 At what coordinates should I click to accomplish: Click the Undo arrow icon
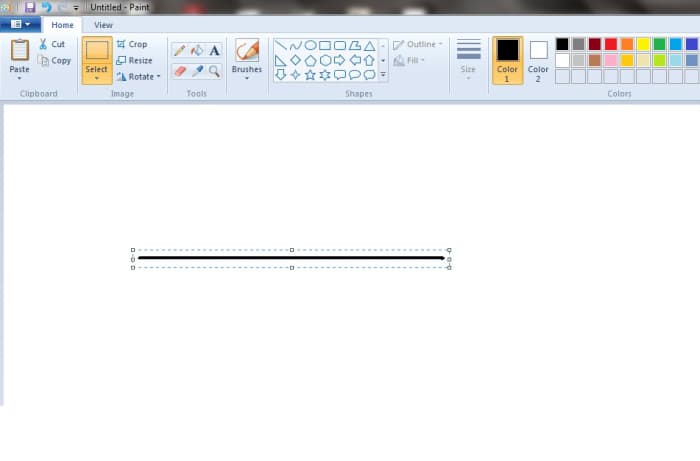click(46, 7)
